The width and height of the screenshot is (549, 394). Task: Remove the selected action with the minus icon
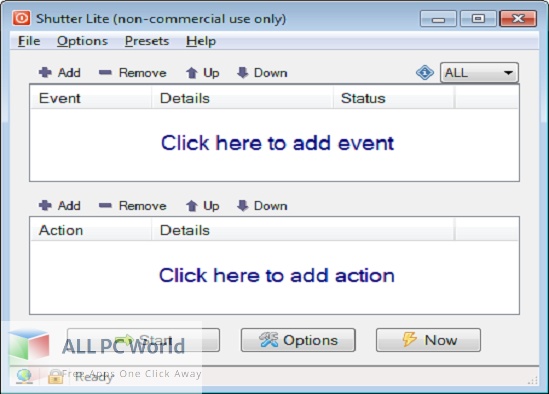(105, 205)
